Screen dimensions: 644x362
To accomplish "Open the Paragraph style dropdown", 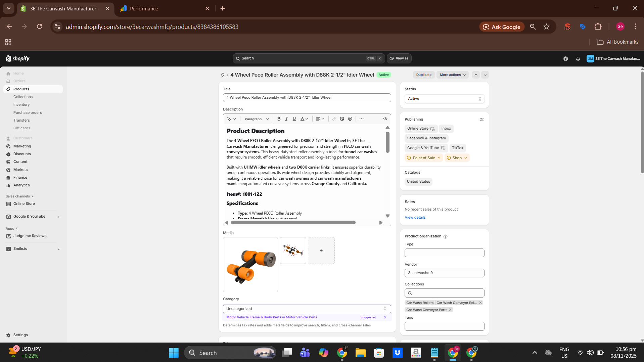I will click(257, 119).
